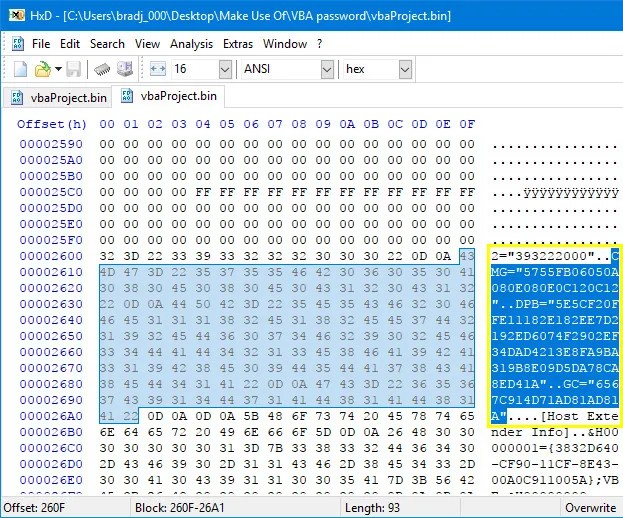Screen dimensions: 623x518
Task: Click the bytes-per-row width icon
Action: pyautogui.click(x=158, y=69)
